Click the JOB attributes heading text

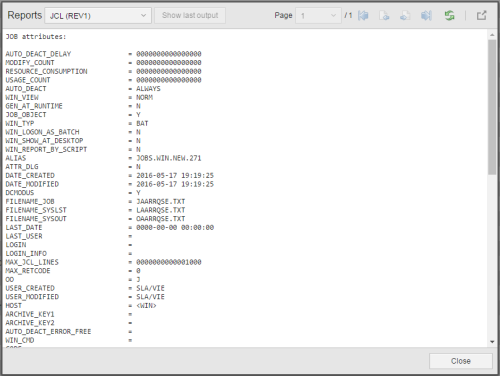[x=36, y=37]
